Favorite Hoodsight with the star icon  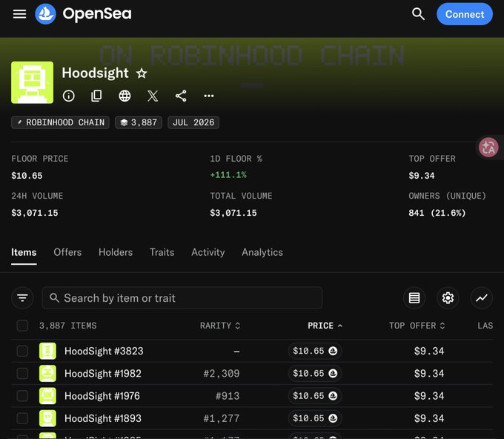[x=142, y=73]
